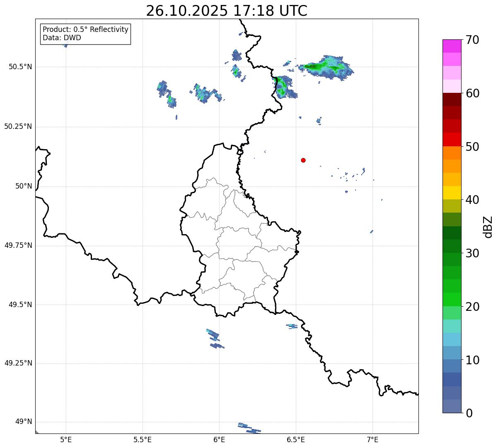This screenshot has height=448, width=498.
Task: Click the longitude label "5.5°E"
Action: click(x=143, y=439)
